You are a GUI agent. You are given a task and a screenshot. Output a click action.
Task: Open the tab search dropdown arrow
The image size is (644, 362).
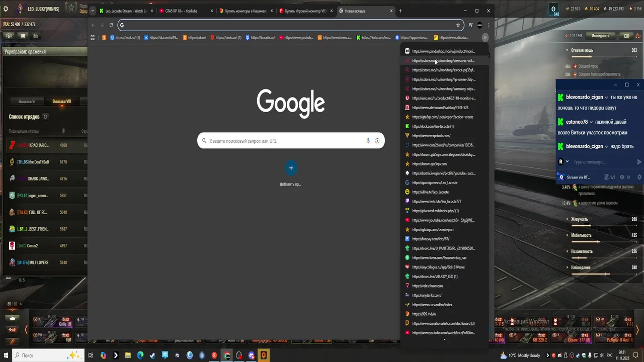point(93,11)
